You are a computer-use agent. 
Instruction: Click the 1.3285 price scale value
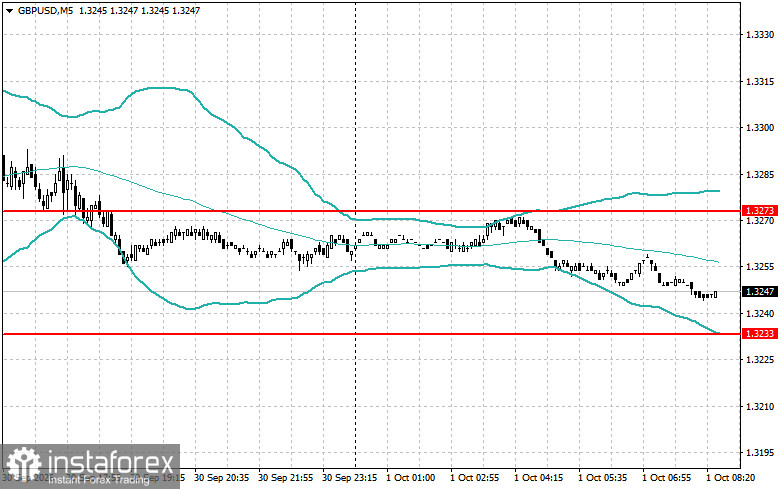[760, 175]
